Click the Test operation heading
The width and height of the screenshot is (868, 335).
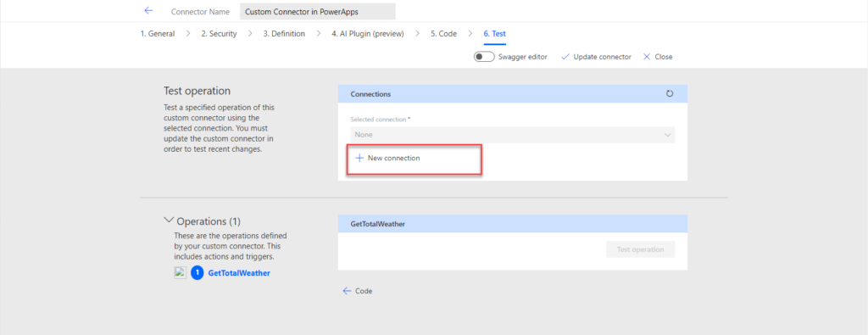[197, 91]
